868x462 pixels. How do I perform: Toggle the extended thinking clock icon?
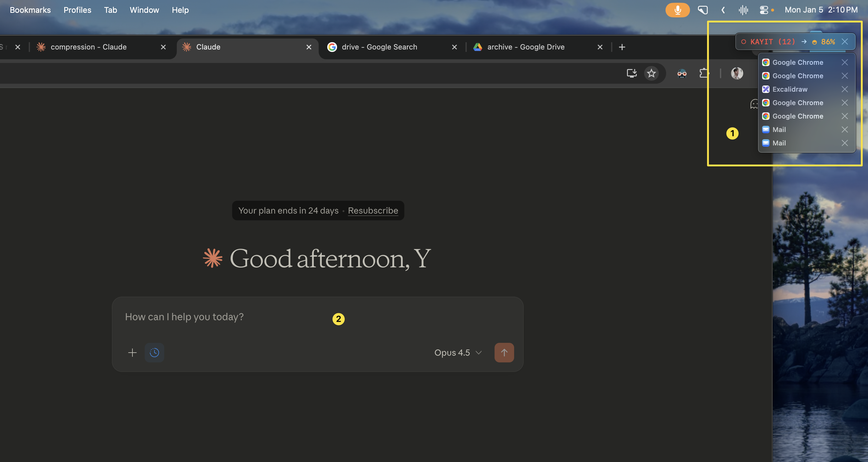click(x=154, y=353)
